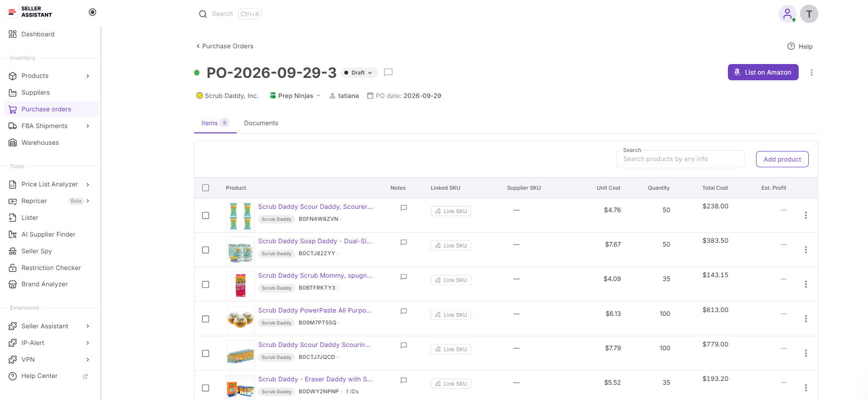Click the PO date calendar icon
Image resolution: width=868 pixels, height=400 pixels.
pyautogui.click(x=370, y=96)
